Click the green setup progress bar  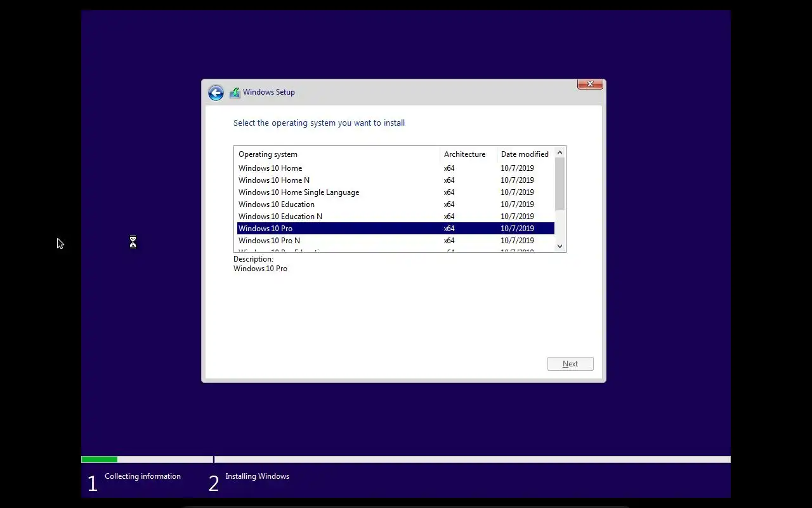tap(99, 459)
